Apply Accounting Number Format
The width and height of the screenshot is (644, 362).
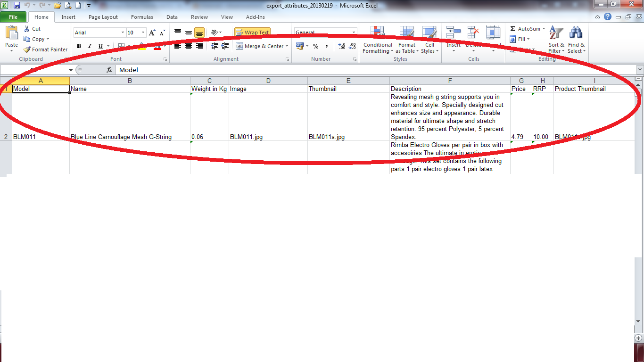tap(300, 46)
